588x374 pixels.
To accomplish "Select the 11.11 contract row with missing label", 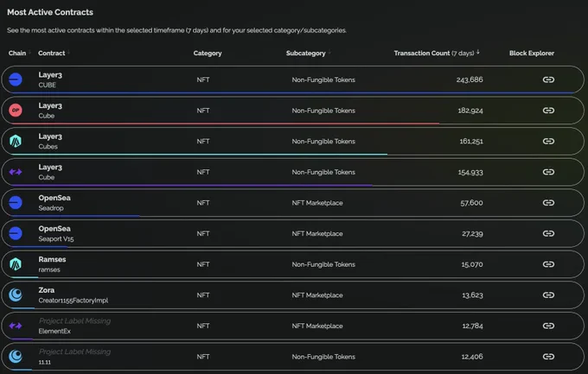I will pyautogui.click(x=292, y=357).
